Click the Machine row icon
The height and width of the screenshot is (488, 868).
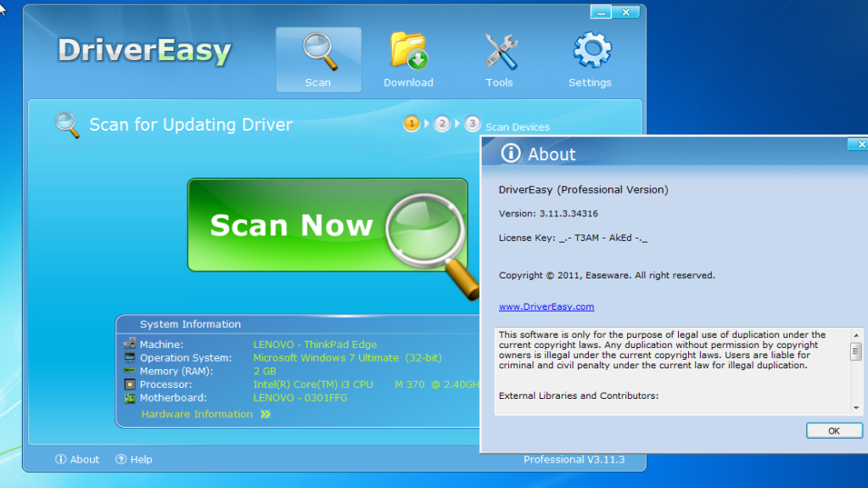click(x=130, y=344)
